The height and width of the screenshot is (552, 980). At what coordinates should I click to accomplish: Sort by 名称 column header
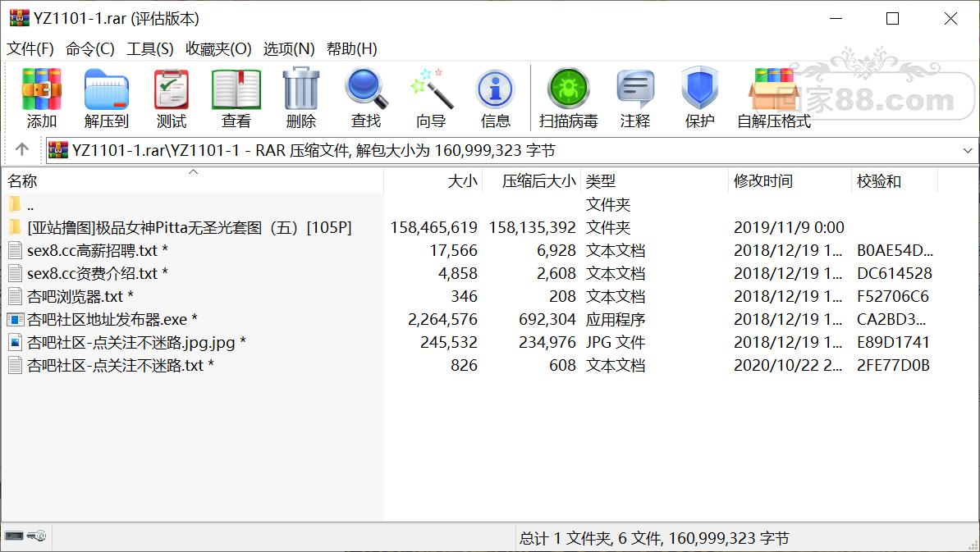193,181
